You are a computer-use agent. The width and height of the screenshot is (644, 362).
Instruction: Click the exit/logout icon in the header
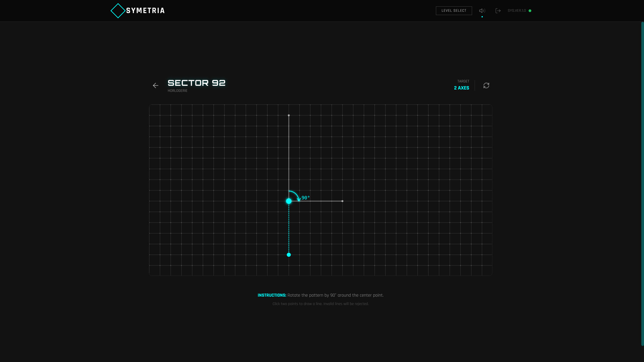498,11
